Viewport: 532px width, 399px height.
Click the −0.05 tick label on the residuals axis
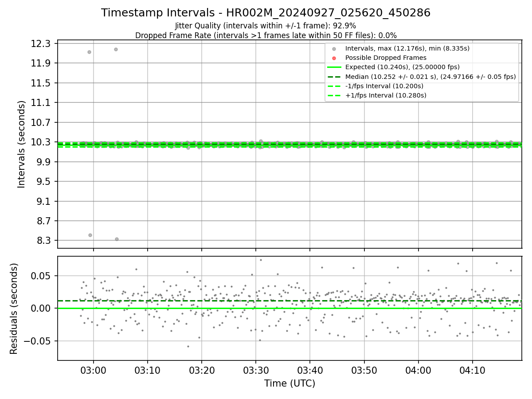pyautogui.click(x=38, y=341)
